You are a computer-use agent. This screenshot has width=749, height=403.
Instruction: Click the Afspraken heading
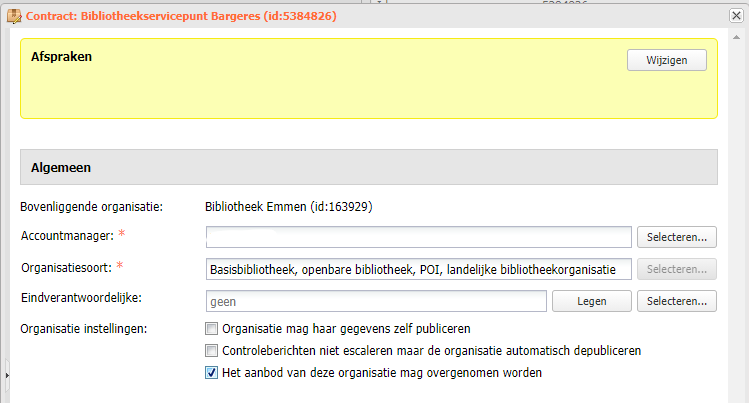(61, 57)
